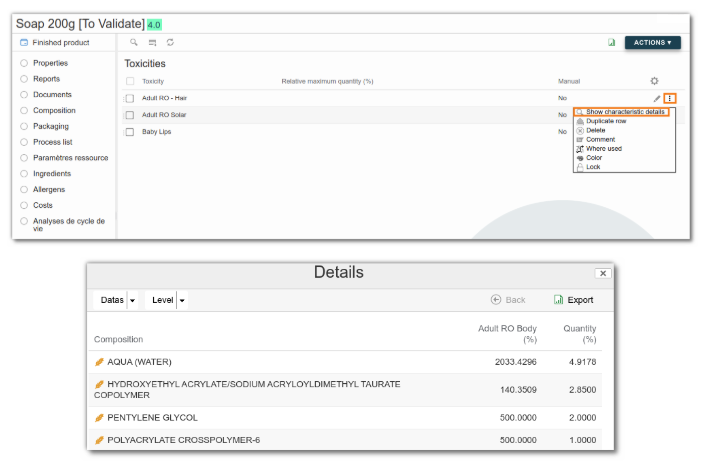Open the ACTIONS dropdown button
Viewport: 705px width, 463px height.
(x=652, y=43)
